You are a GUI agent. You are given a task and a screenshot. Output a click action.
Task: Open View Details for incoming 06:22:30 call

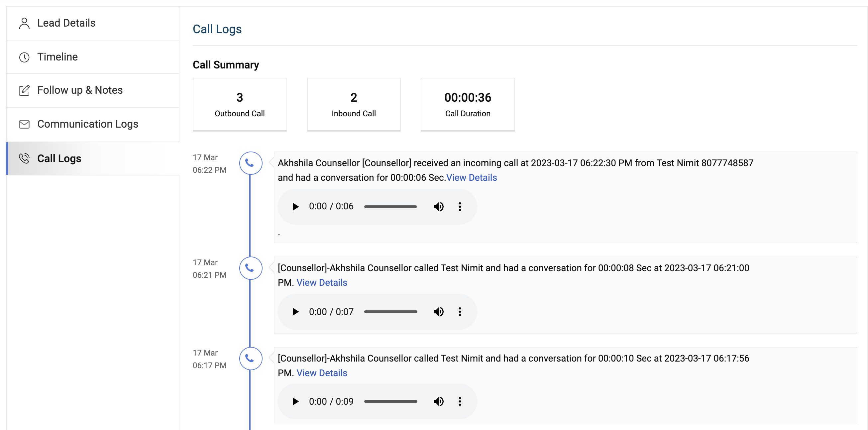(472, 177)
